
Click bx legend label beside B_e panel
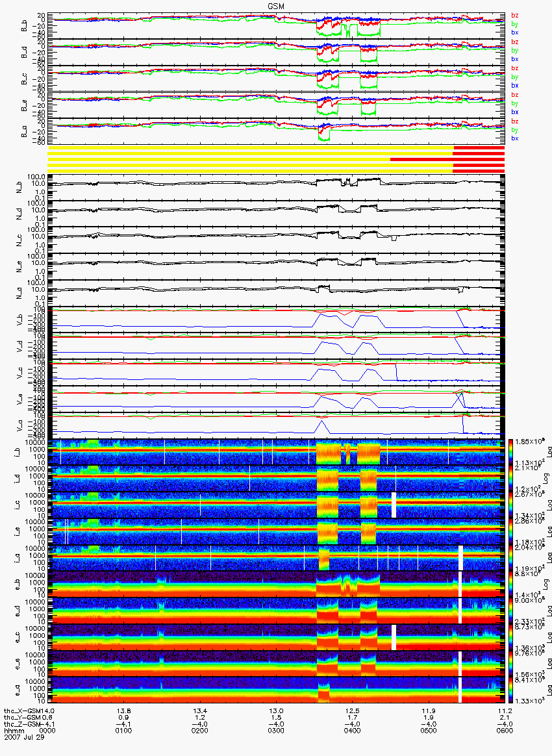tap(515, 112)
